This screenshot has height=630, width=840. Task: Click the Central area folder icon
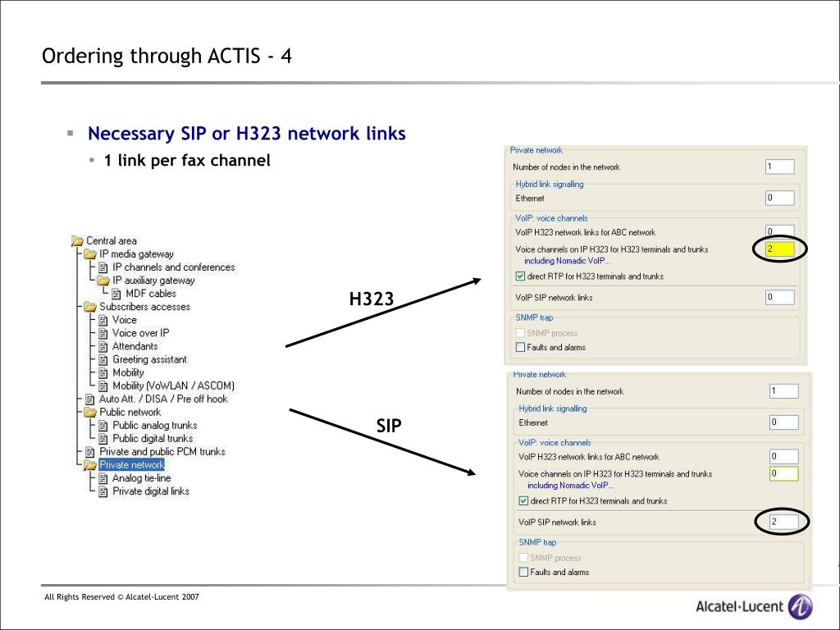[x=77, y=241]
